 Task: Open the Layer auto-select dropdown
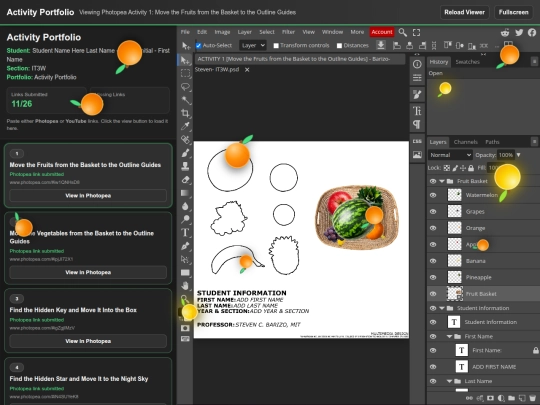click(253, 45)
